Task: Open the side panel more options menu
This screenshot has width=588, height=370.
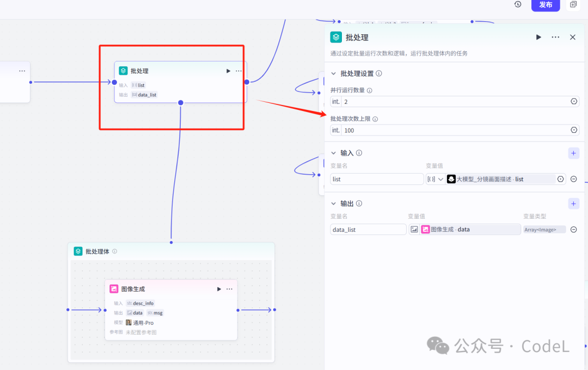Action: [x=555, y=37]
